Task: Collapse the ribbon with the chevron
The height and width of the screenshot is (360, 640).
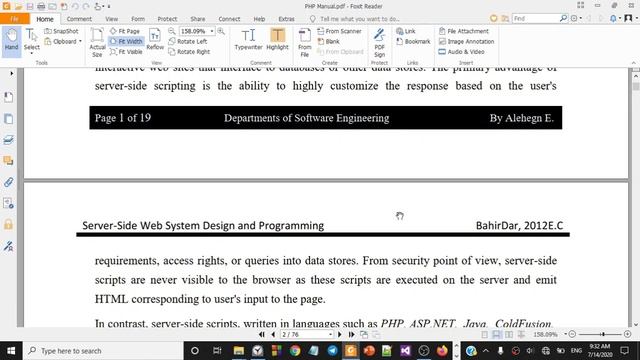Action: 633,63
